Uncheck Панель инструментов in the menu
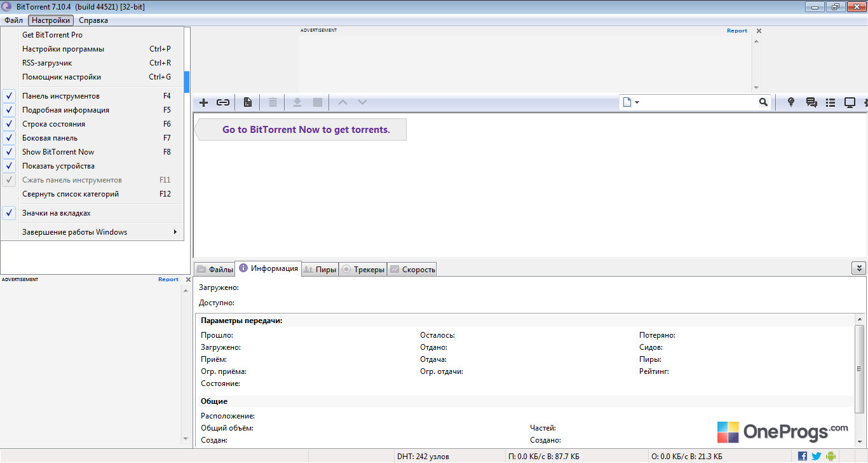Viewport: 868px width, 463px height. (x=92, y=96)
